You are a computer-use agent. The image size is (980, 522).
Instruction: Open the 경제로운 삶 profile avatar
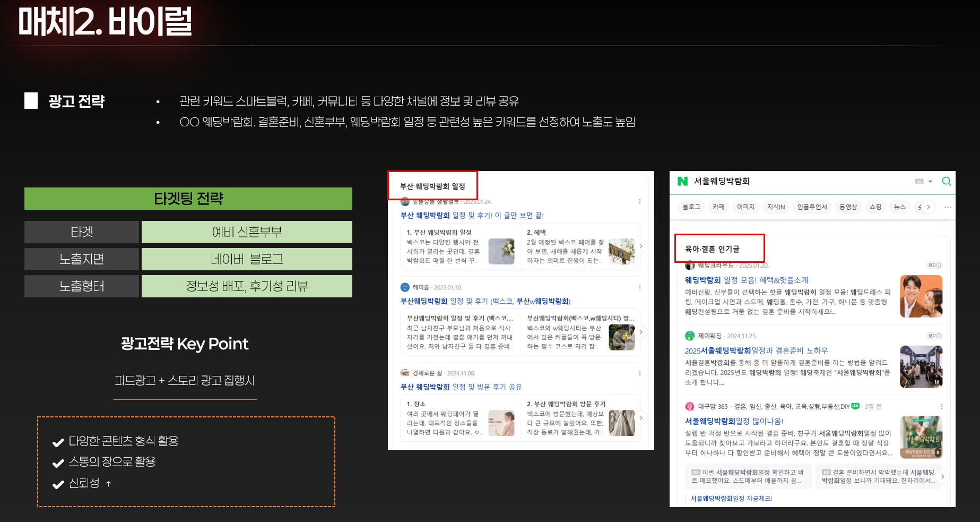point(405,373)
